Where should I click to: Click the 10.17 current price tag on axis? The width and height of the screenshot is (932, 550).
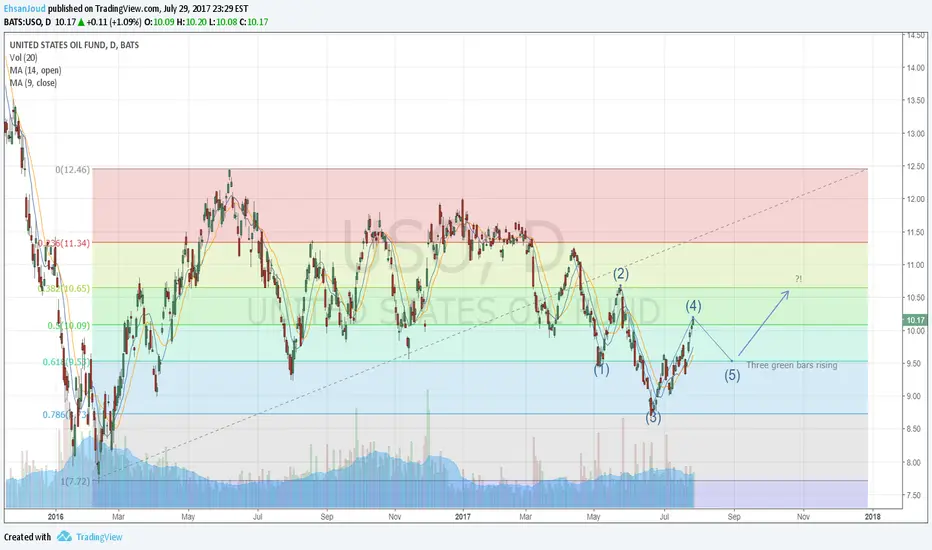(915, 320)
